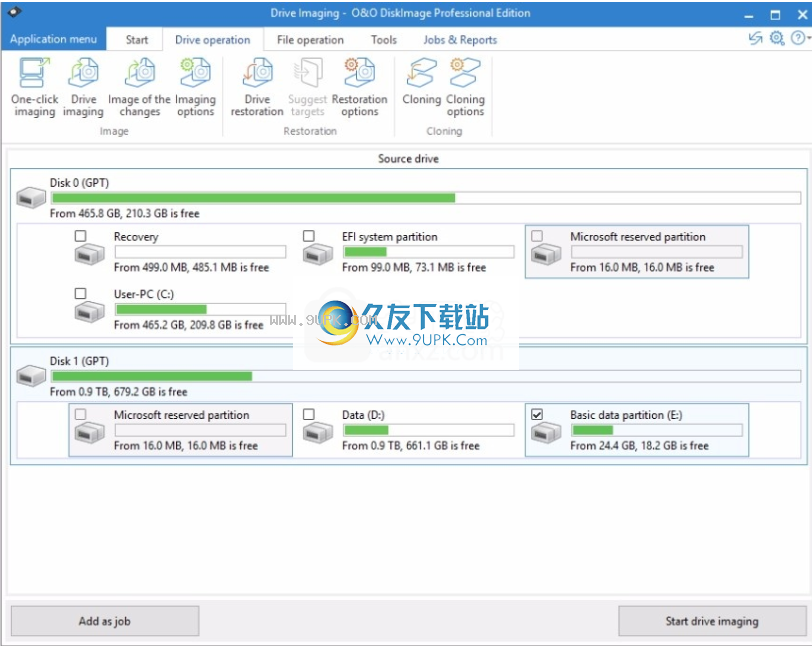Open Jobs & Reports tab

pos(460,40)
